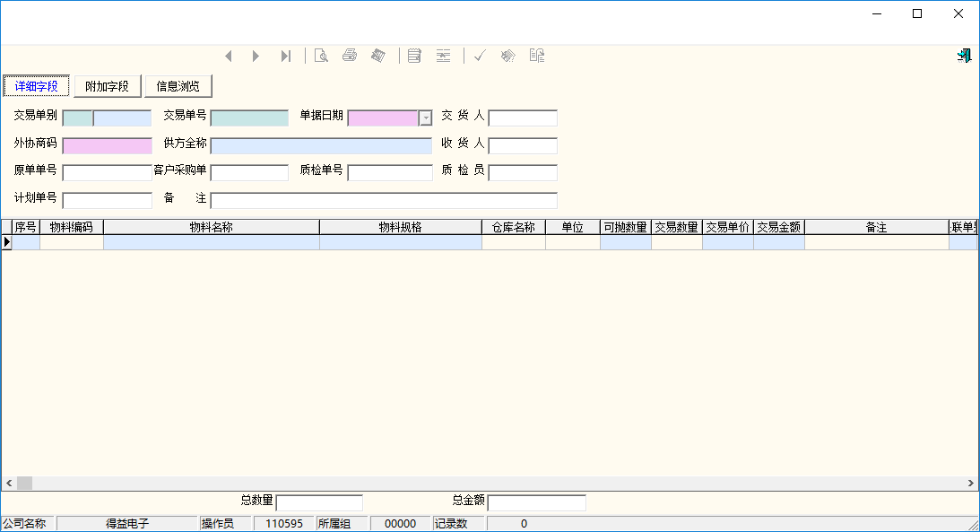Click the 物料编码 column header
Image resolution: width=980 pixels, height=532 pixels.
click(x=71, y=227)
